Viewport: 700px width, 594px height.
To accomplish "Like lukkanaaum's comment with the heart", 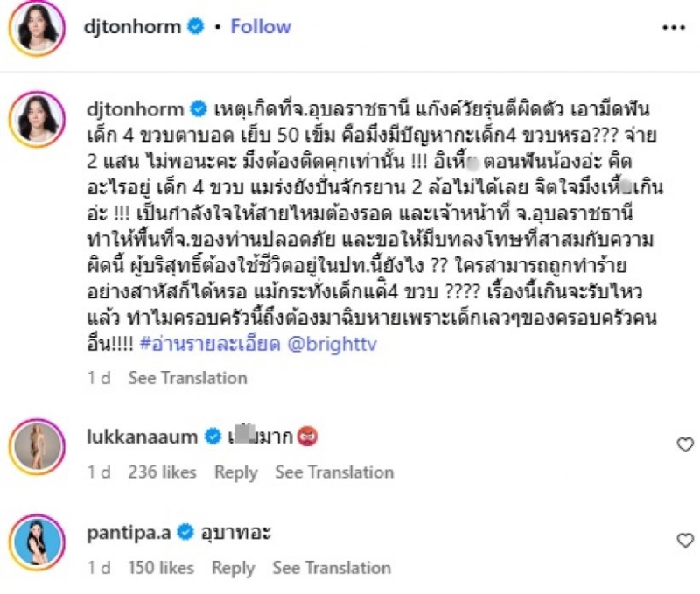I will click(x=685, y=445).
